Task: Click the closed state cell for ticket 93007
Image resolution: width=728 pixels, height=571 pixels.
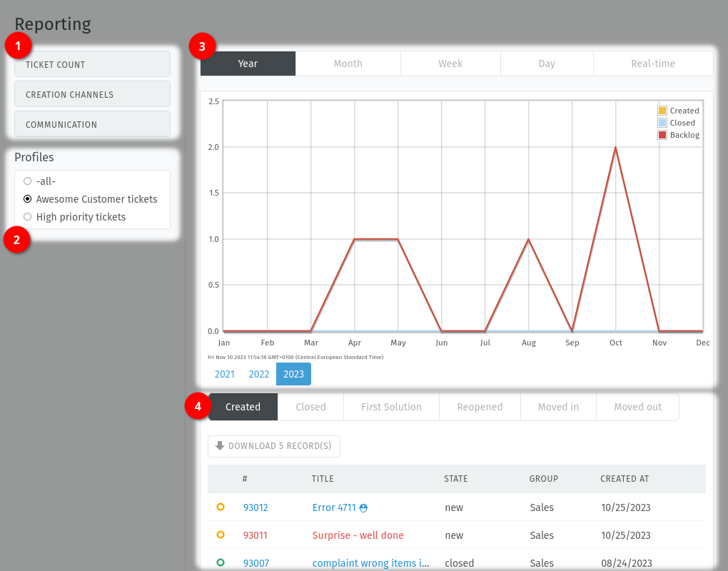Action: pos(459,563)
